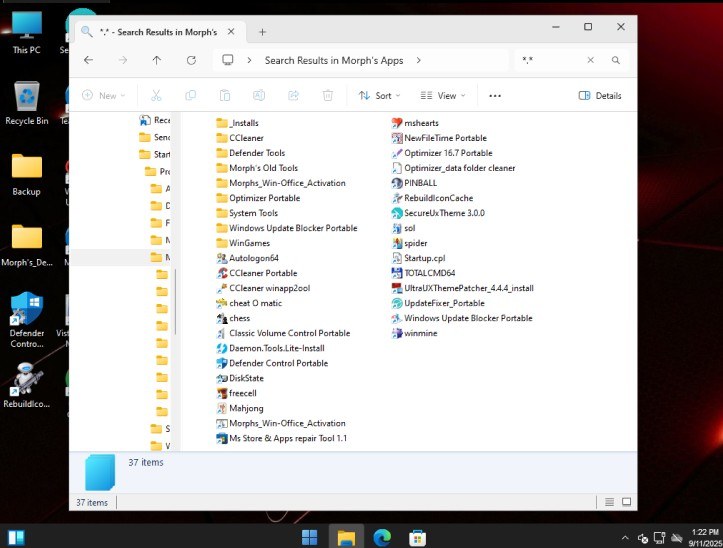Open the Defender Tools folder
The height and width of the screenshot is (548, 723).
(251, 153)
